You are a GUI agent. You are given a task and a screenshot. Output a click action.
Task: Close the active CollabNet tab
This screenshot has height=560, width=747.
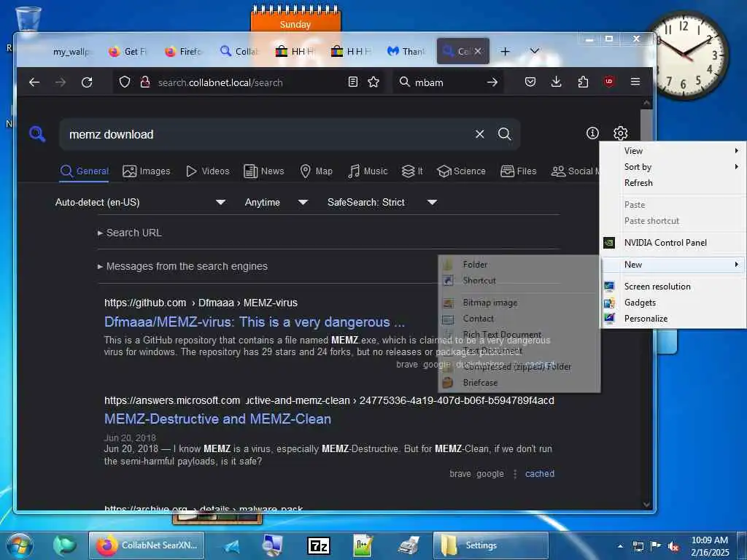point(478,51)
